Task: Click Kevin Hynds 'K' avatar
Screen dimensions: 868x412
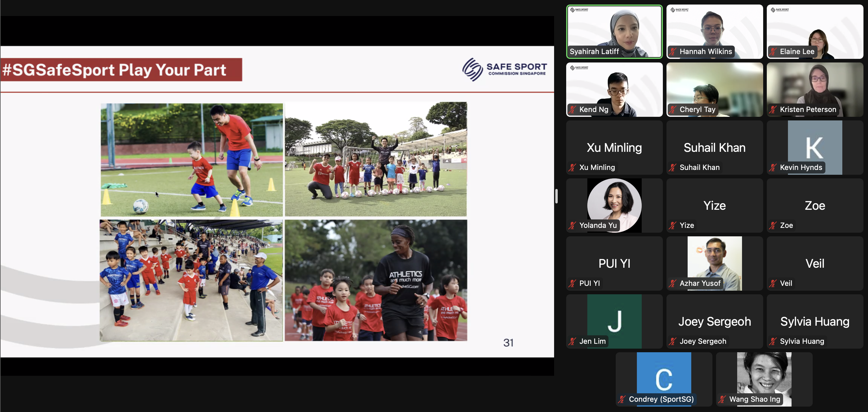Action: pyautogui.click(x=815, y=147)
